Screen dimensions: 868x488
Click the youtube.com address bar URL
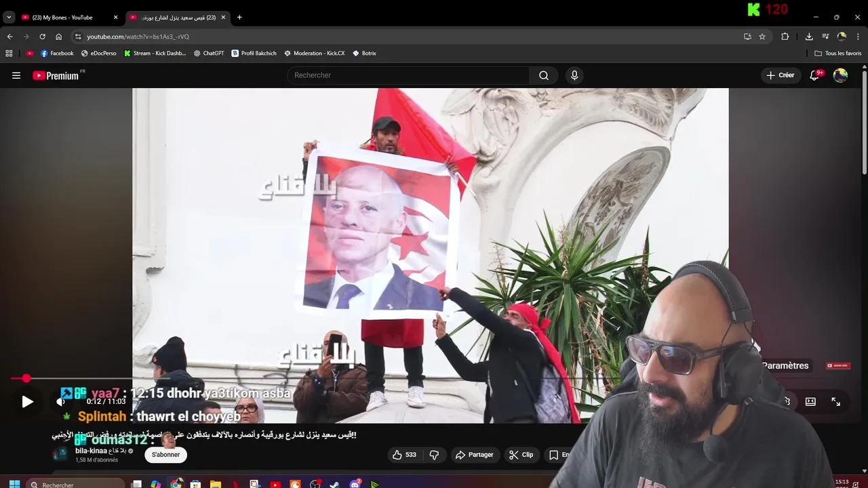138,37
